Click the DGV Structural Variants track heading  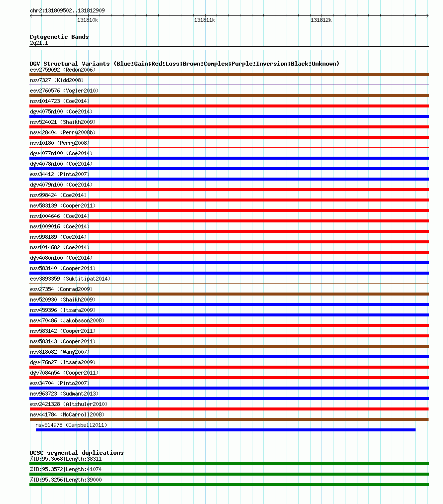[185, 64]
